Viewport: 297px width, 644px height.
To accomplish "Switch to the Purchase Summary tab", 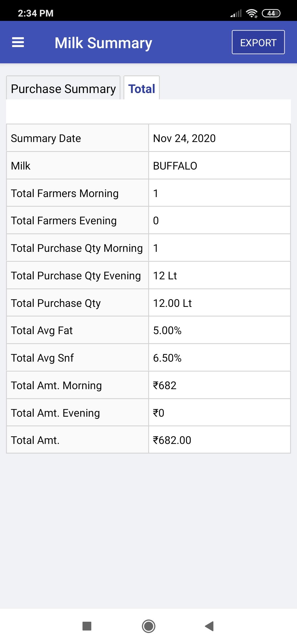I will pos(63,88).
